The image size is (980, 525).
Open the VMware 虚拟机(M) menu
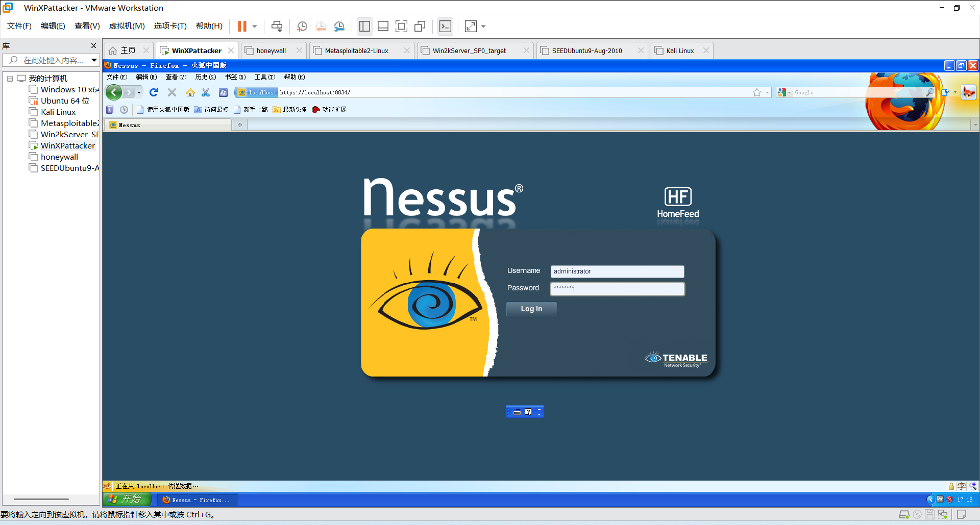(x=127, y=26)
